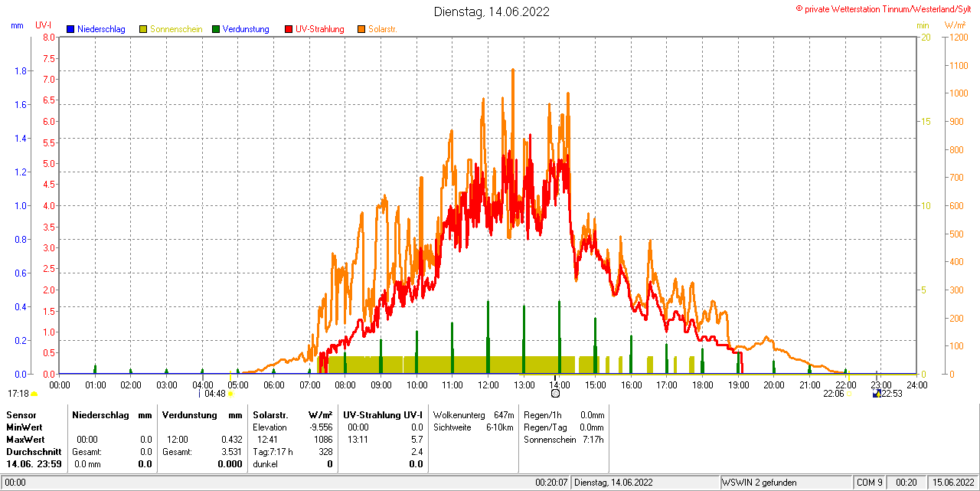Click the Regen/Tag label
This screenshot has width=980, height=491.
coord(544,427)
